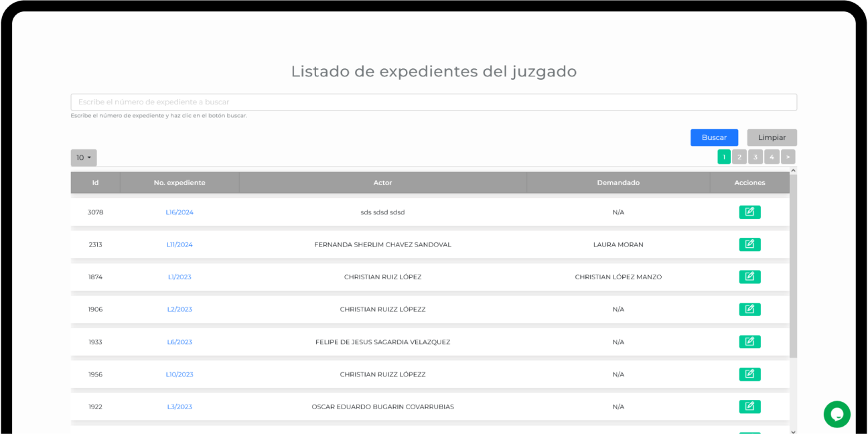Viewport: 868px width, 434px height.
Task: Open the L16/2024 expediente link
Action: tap(179, 212)
